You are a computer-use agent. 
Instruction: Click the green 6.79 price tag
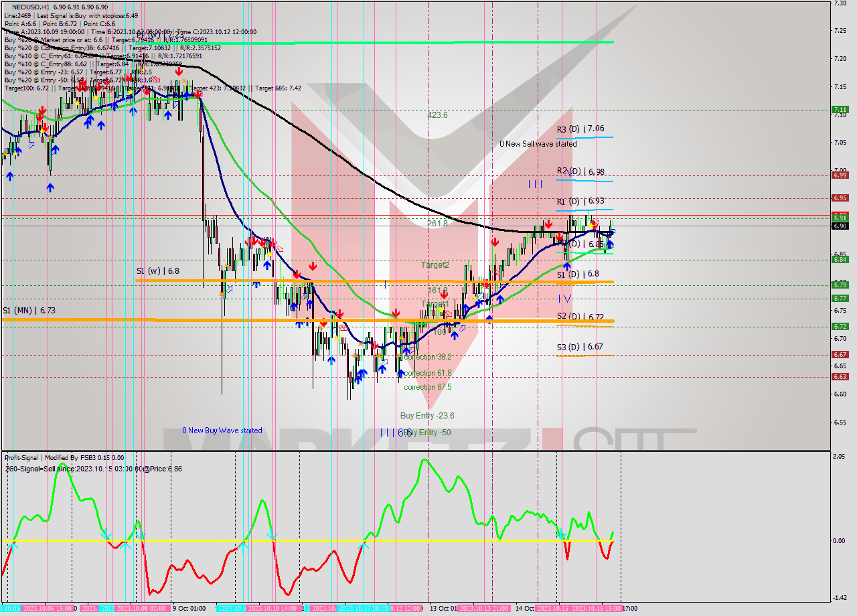pyautogui.click(x=840, y=285)
